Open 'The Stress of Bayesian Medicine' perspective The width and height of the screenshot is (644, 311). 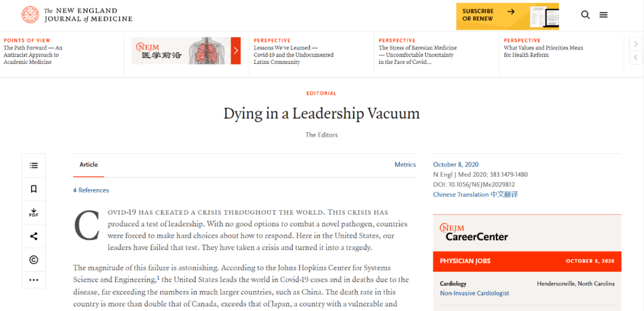pos(417,55)
